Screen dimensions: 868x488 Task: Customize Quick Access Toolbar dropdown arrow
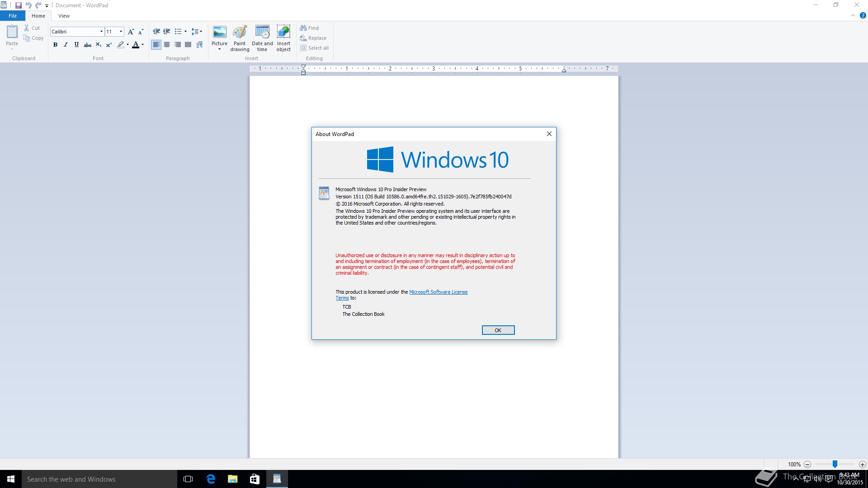tap(47, 6)
